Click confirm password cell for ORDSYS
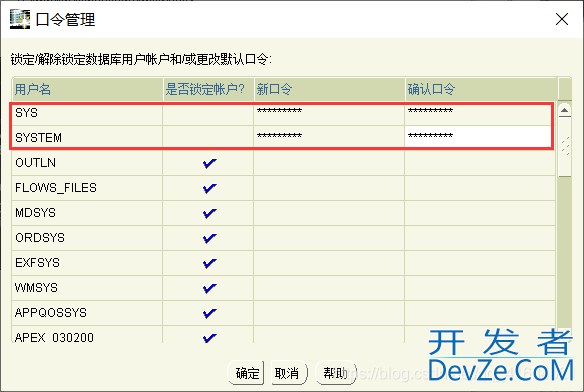The height and width of the screenshot is (392, 584). point(479,238)
